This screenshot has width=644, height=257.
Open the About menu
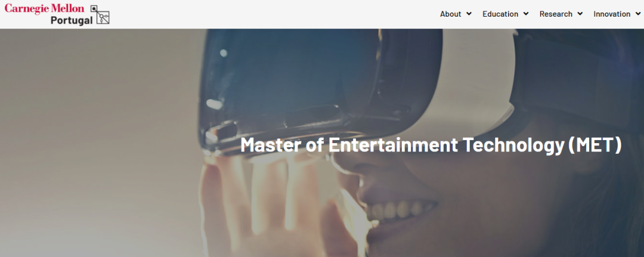click(451, 14)
